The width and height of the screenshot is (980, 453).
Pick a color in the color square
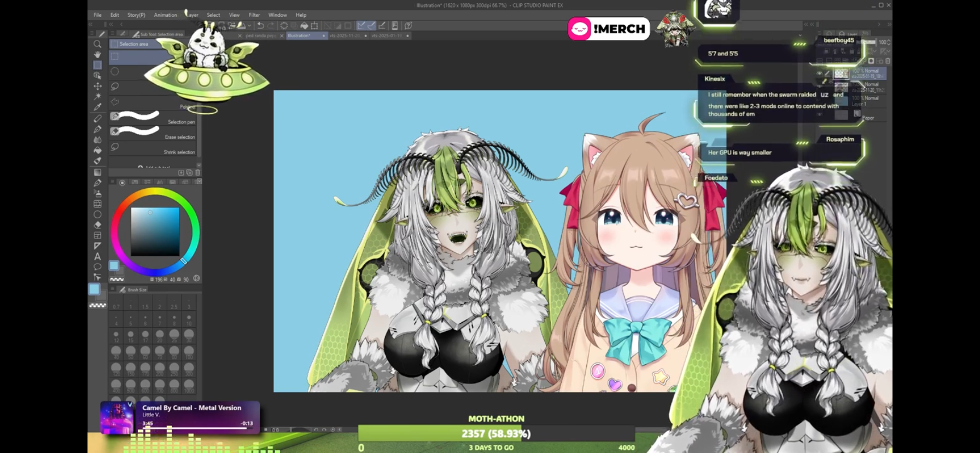[x=155, y=231]
